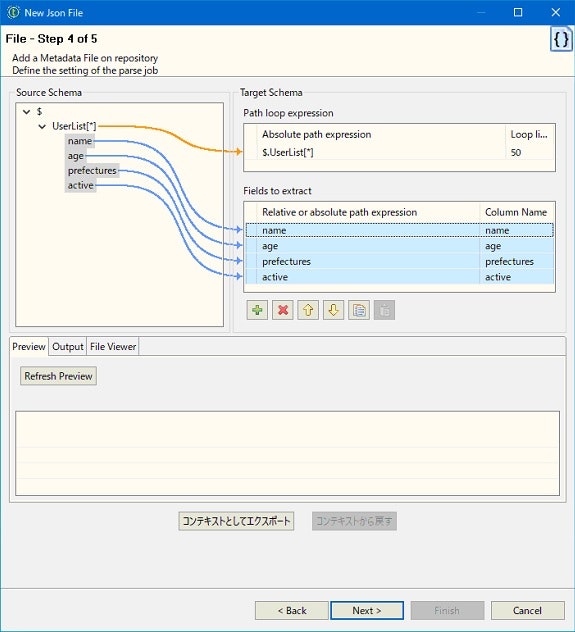This screenshot has height=632, width=575.
Task: Collapse the $ root node
Action: click(x=27, y=112)
